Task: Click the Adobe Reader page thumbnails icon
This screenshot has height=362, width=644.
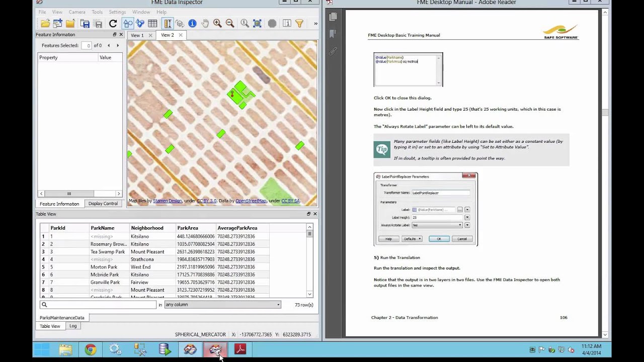Action: click(333, 17)
